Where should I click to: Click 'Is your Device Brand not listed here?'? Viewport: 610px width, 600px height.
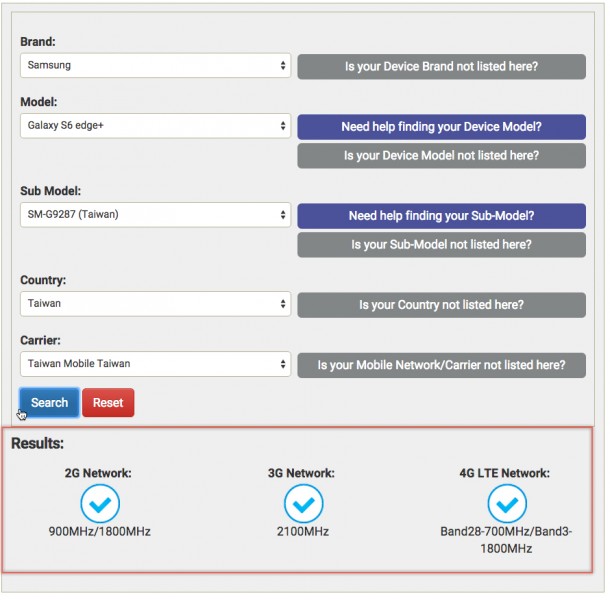(x=441, y=67)
